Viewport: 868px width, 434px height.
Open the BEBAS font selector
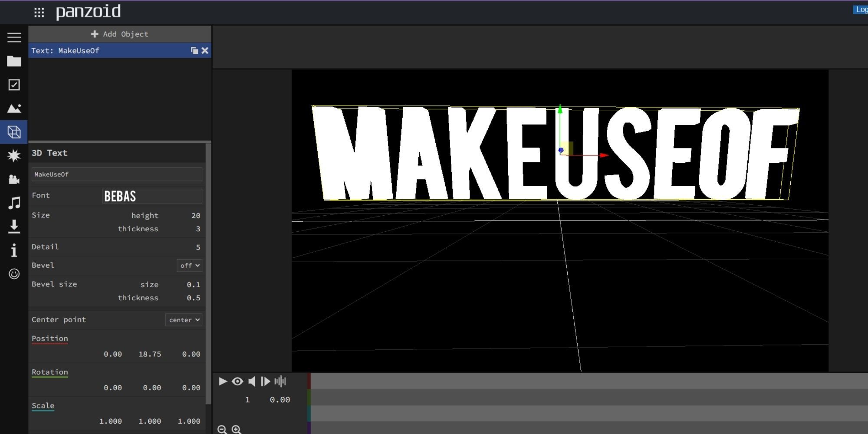click(152, 196)
